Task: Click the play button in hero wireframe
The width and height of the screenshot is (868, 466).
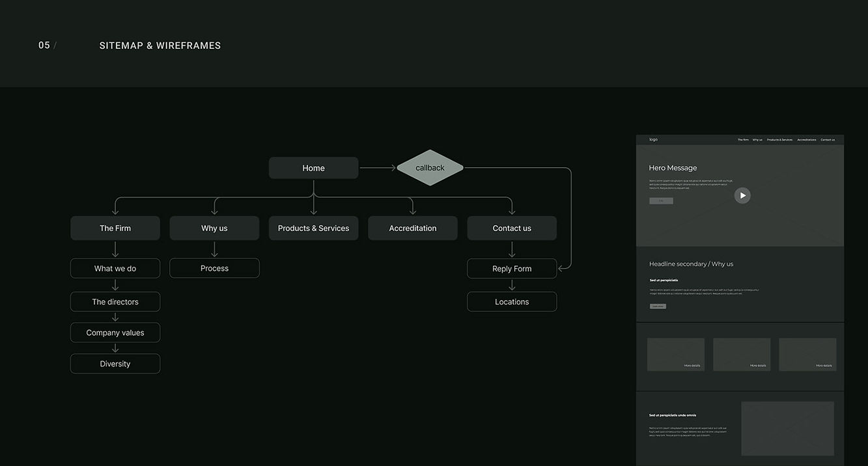Action: point(742,195)
